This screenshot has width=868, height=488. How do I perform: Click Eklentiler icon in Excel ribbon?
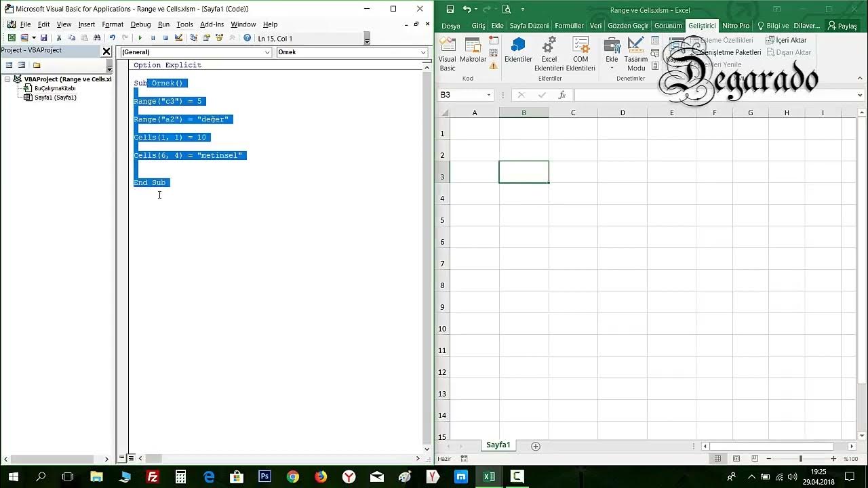(518, 51)
